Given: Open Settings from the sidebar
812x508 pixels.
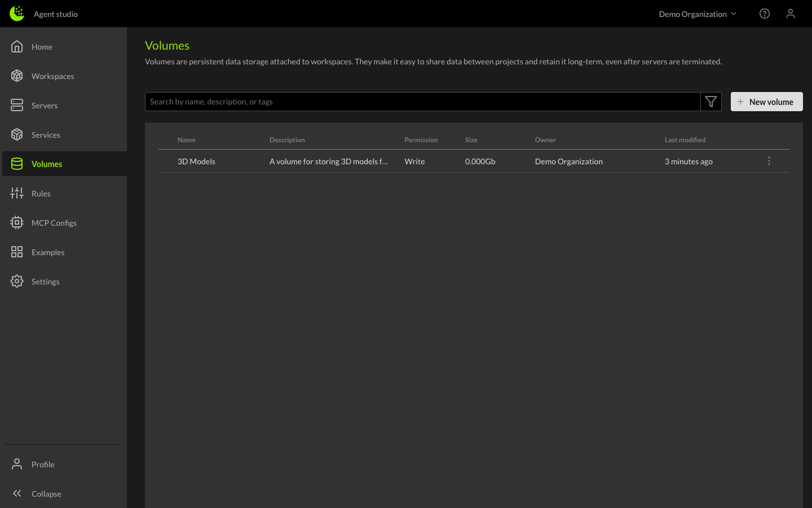Looking at the screenshot, I should coord(45,282).
